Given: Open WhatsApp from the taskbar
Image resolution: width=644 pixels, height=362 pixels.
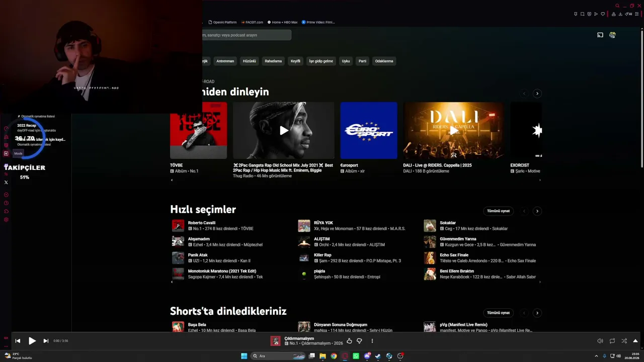Looking at the screenshot, I should (x=356, y=356).
